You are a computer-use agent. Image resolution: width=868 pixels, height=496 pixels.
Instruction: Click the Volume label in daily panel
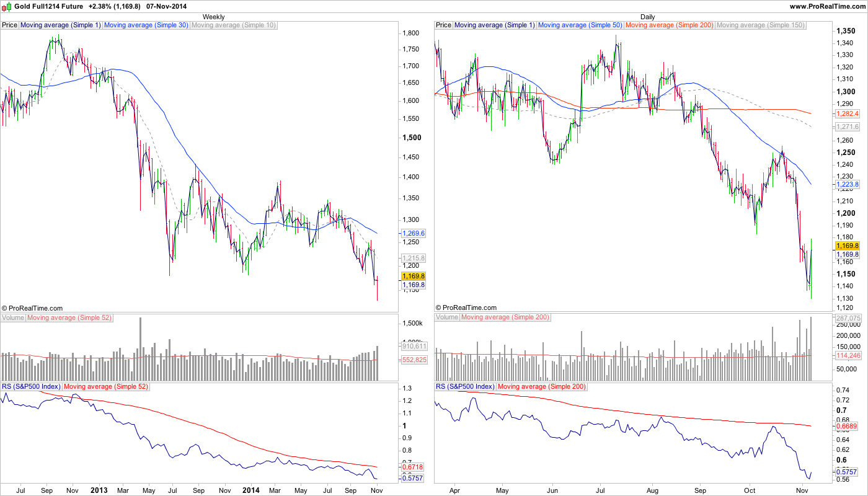click(x=447, y=317)
